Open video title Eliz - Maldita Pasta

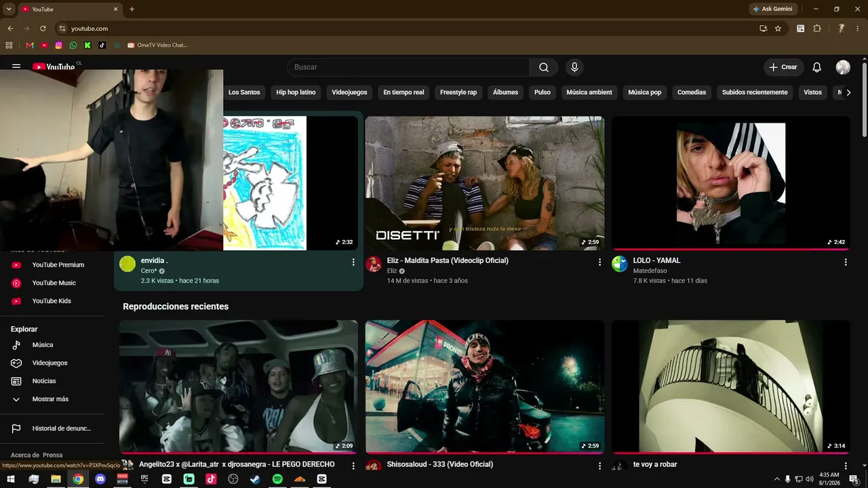(x=448, y=260)
